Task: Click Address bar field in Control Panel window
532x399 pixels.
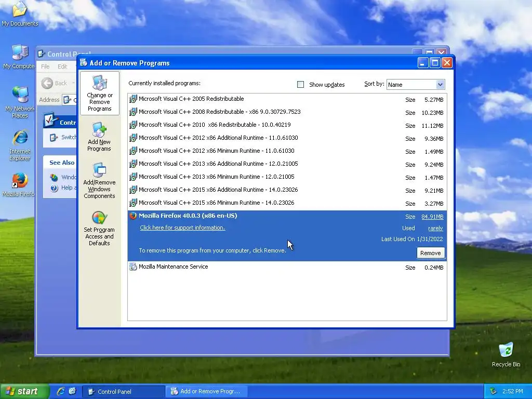Action: [x=70, y=100]
